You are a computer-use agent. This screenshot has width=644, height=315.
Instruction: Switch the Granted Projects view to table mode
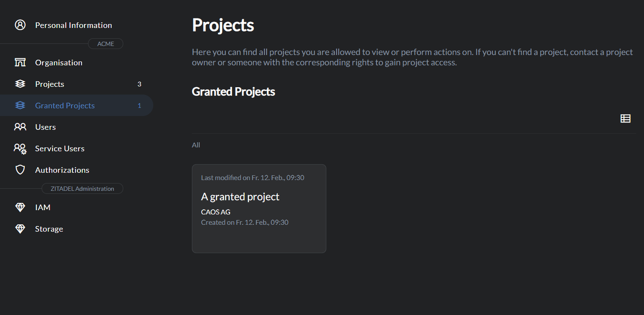(x=625, y=118)
